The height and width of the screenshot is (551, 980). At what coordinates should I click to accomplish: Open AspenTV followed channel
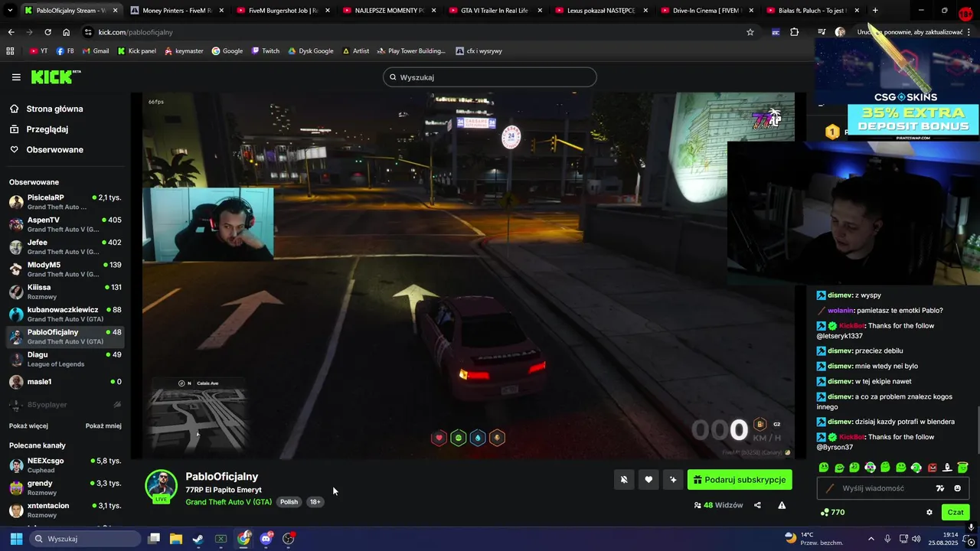65,224
